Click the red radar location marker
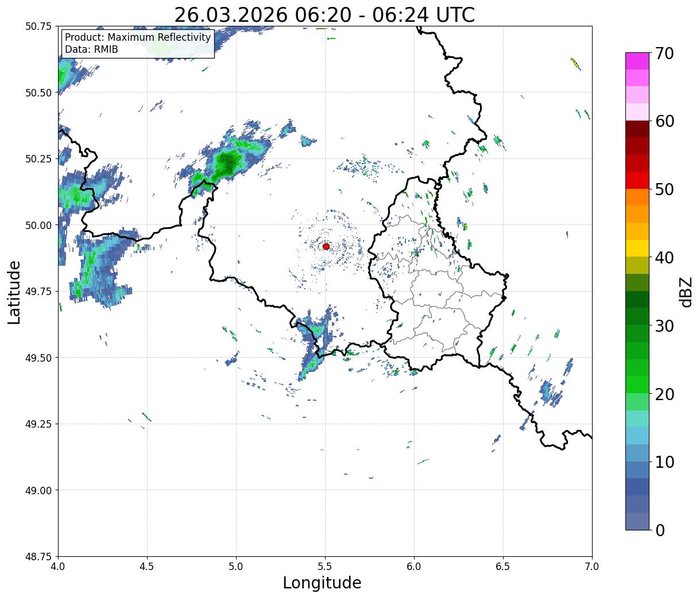700x597 pixels. [x=326, y=246]
